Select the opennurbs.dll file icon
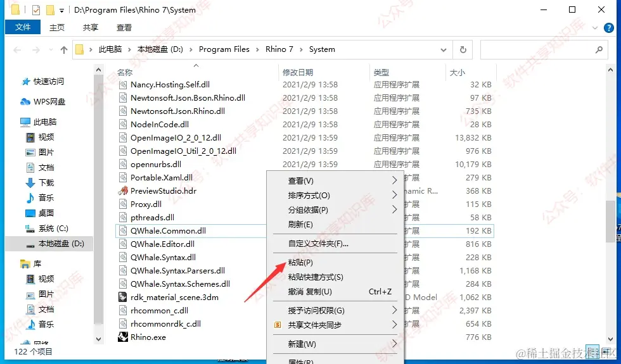The image size is (621, 364). pyautogui.click(x=123, y=164)
